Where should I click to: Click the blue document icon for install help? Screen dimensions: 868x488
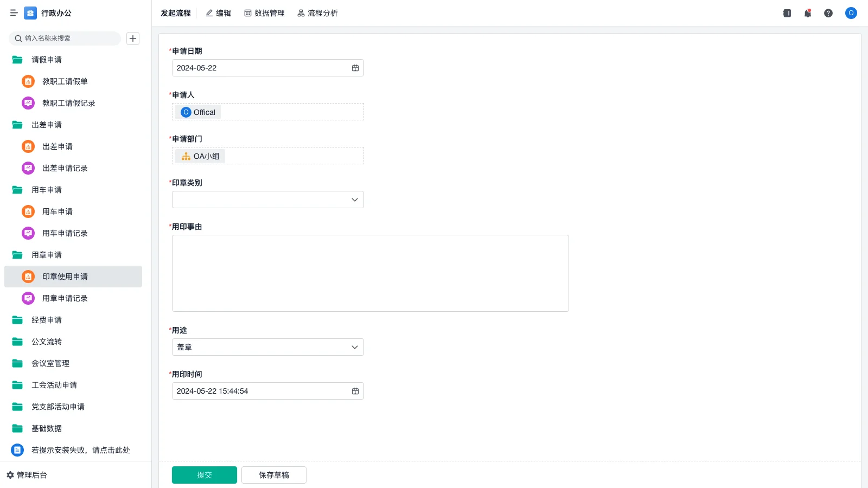point(17,450)
